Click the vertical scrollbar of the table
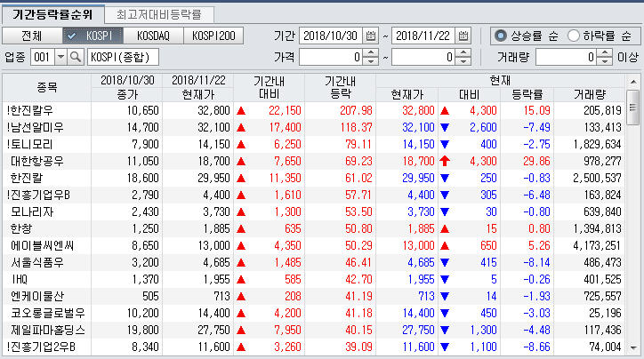 pos(632,222)
